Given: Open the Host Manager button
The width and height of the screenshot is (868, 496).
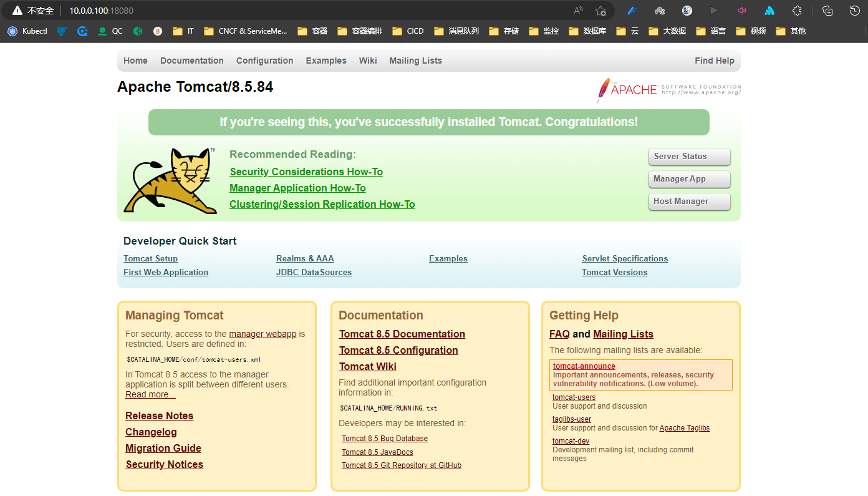Looking at the screenshot, I should coord(689,202).
